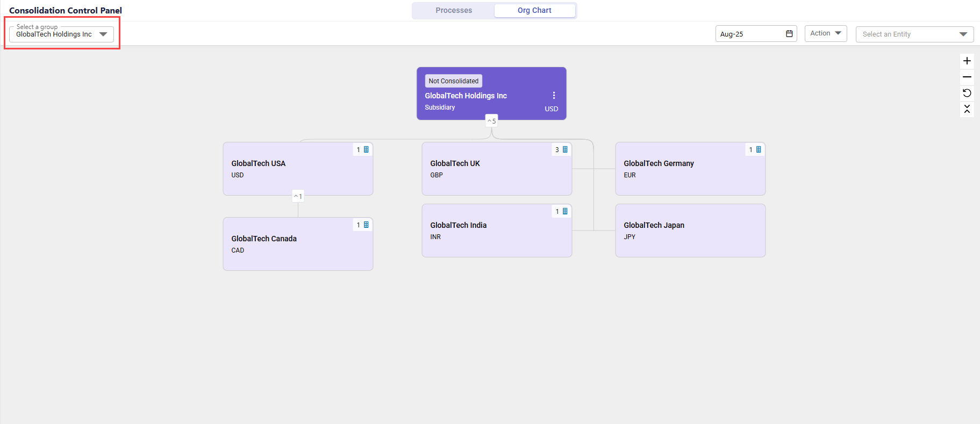The height and width of the screenshot is (424, 980).
Task: Click the CAD currency label
Action: point(238,250)
